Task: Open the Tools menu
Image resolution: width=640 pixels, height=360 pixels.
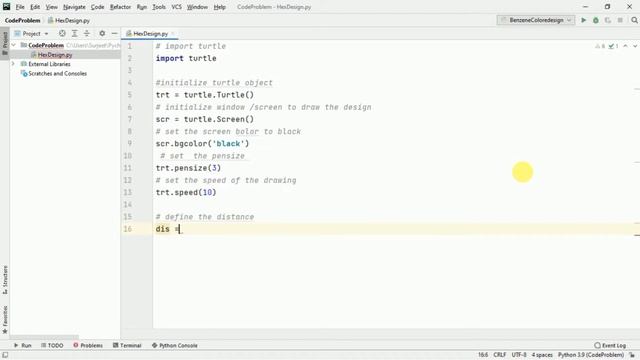Action: point(159,7)
